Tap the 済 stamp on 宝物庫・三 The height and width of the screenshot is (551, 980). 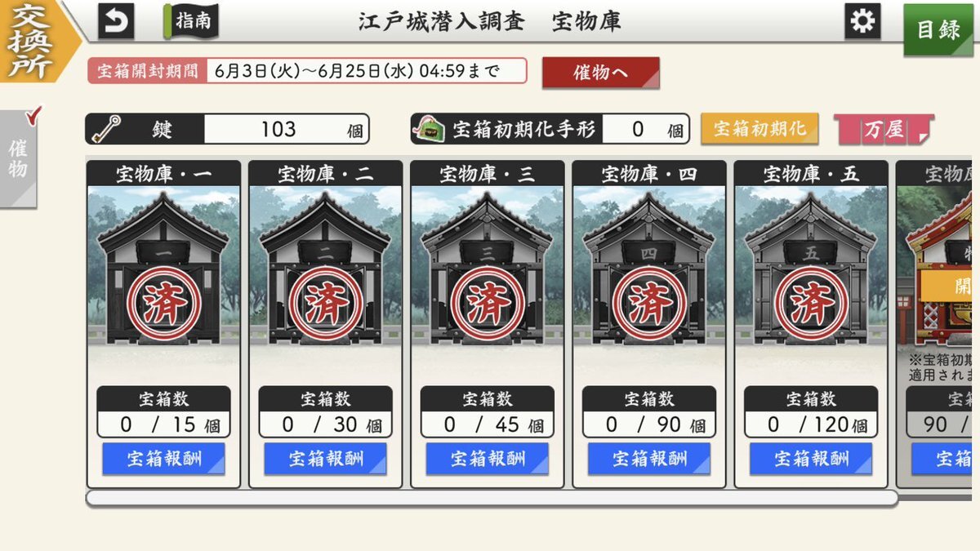click(488, 304)
